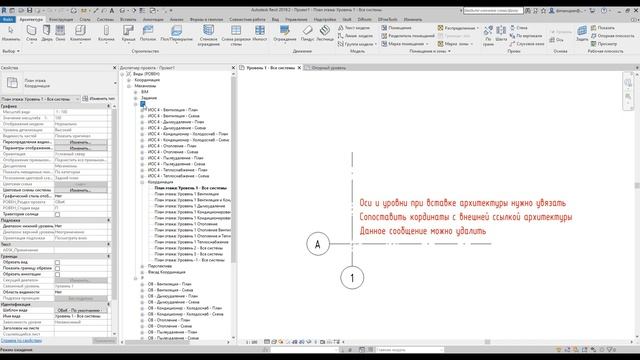Screen dimensions: 640x360
Task: Switch to the Конструкция ribbon tab
Action: pos(61,19)
